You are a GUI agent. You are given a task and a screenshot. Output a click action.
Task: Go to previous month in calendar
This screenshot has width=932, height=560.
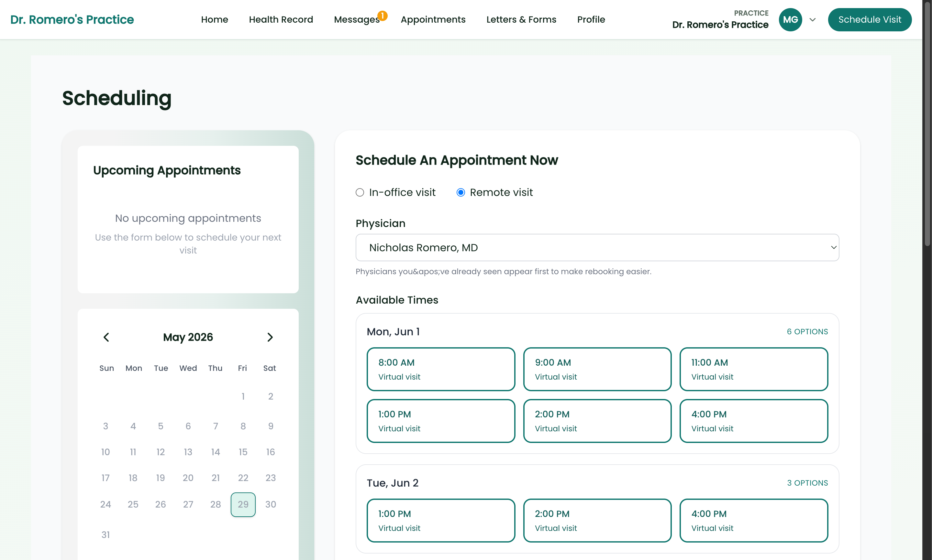pos(106,337)
